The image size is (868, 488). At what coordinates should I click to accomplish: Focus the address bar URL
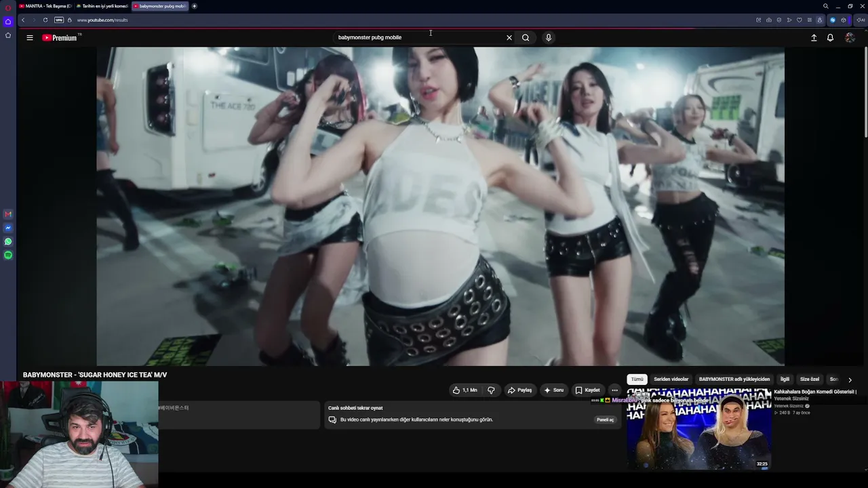pyautogui.click(x=102, y=20)
